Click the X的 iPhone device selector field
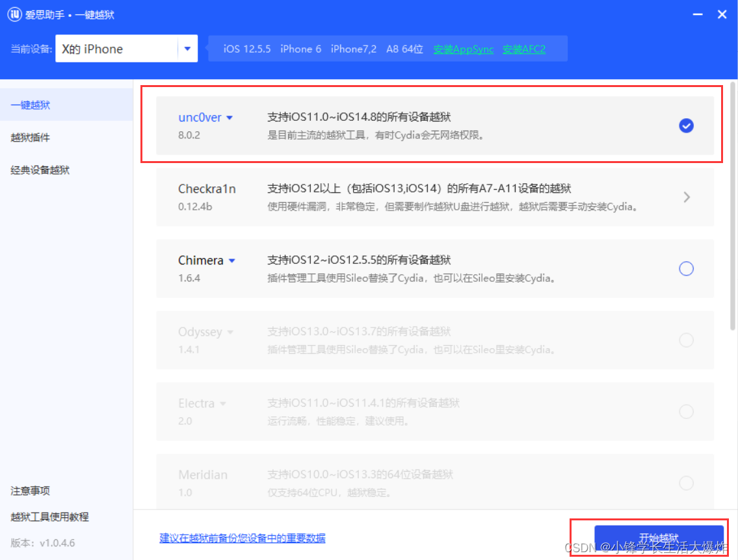 [126, 49]
